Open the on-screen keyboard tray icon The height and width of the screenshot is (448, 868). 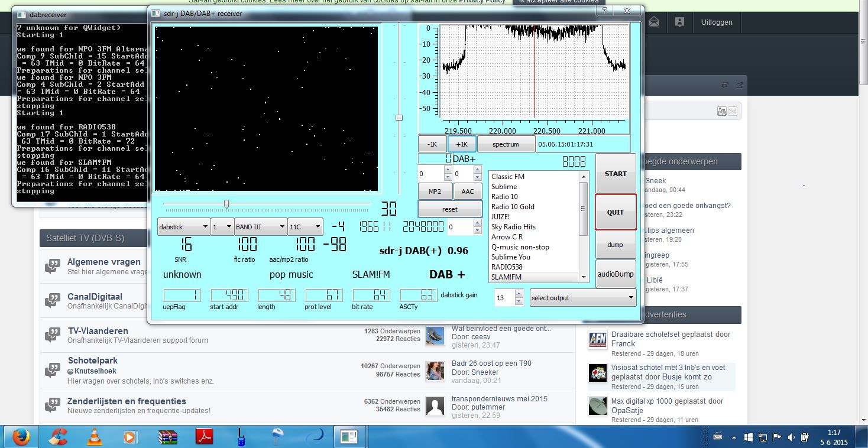718,437
